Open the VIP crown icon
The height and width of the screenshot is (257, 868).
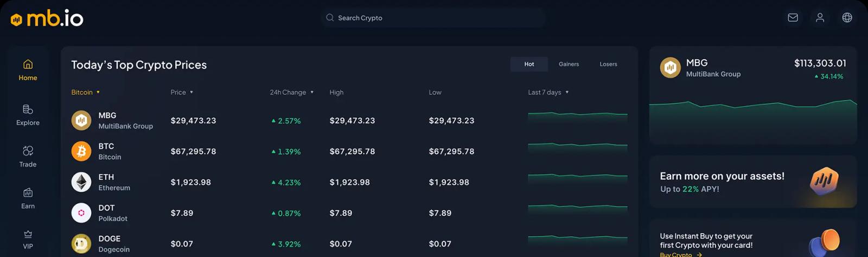28,239
